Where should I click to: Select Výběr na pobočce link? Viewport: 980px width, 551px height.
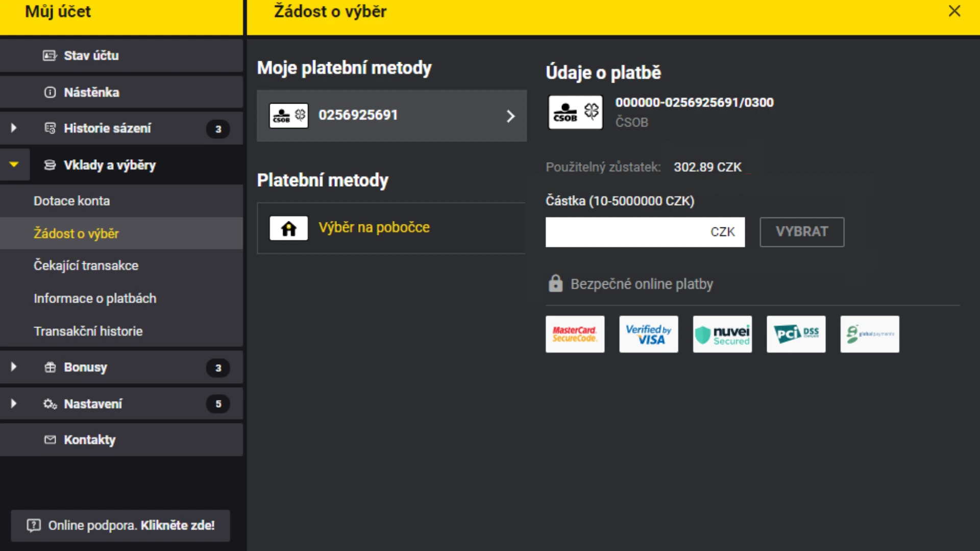point(374,228)
